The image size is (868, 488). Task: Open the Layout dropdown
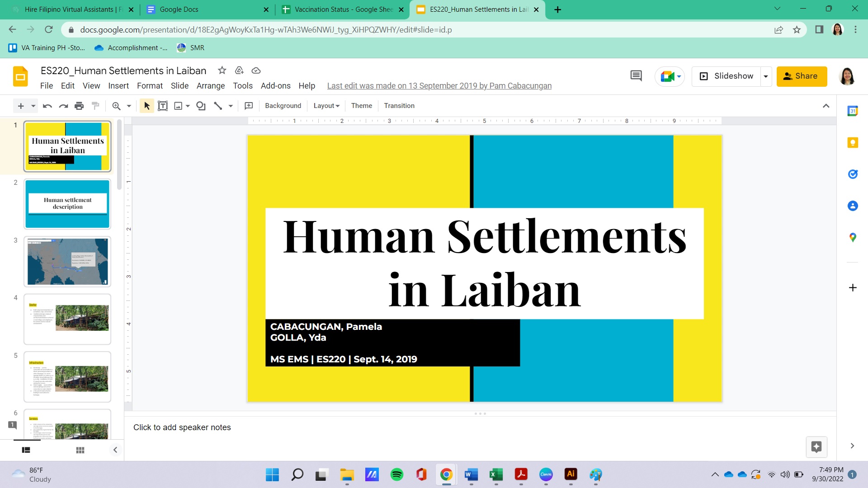326,106
